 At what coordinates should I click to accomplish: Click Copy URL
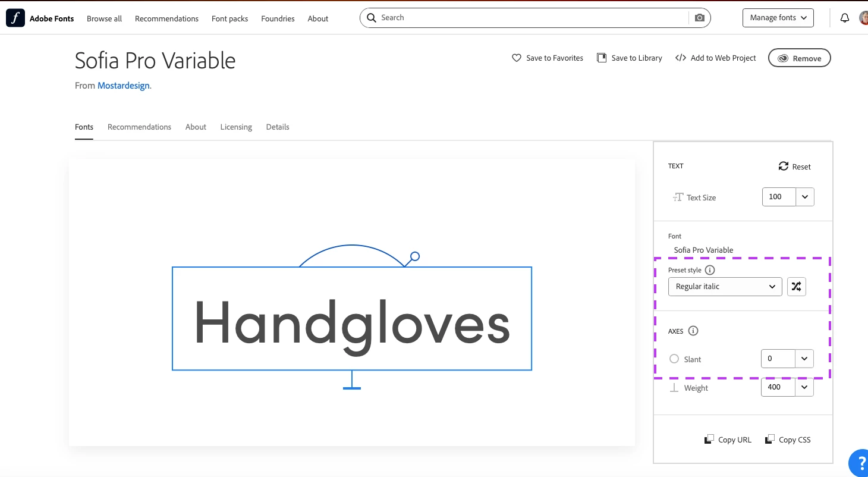728,440
